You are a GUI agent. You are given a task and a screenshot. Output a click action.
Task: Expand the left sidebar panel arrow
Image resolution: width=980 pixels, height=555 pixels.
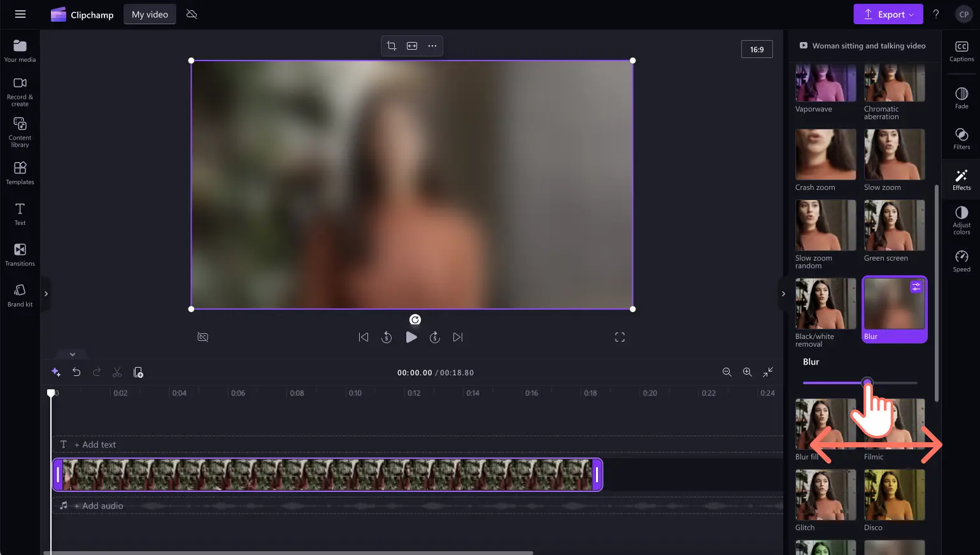[46, 294]
